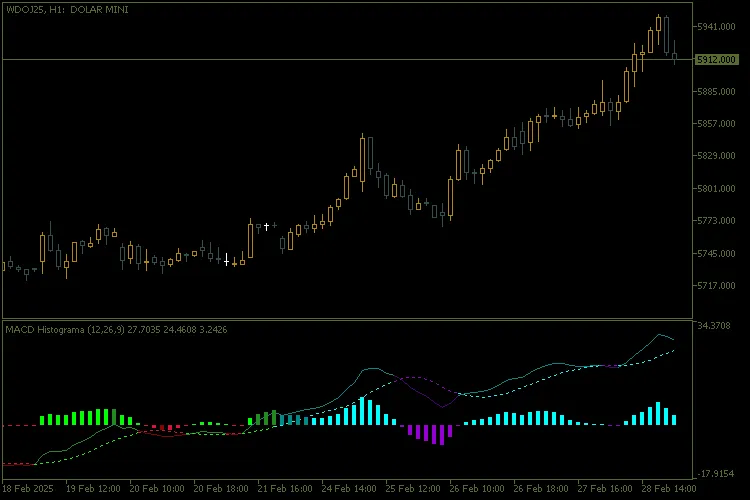The width and height of the screenshot is (750, 500).
Task: Click the 20 Feb 18:00 time label
Action: (221, 489)
